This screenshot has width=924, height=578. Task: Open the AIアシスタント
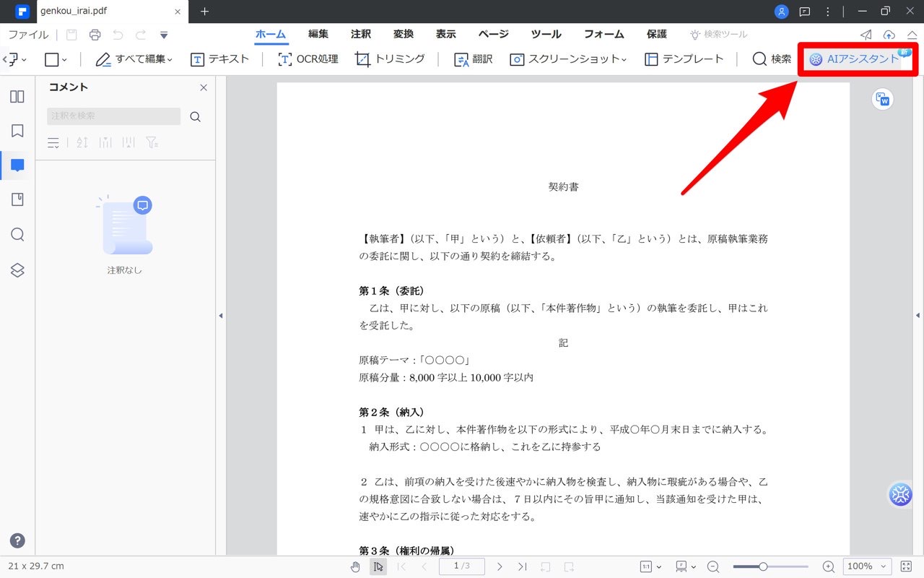point(856,59)
